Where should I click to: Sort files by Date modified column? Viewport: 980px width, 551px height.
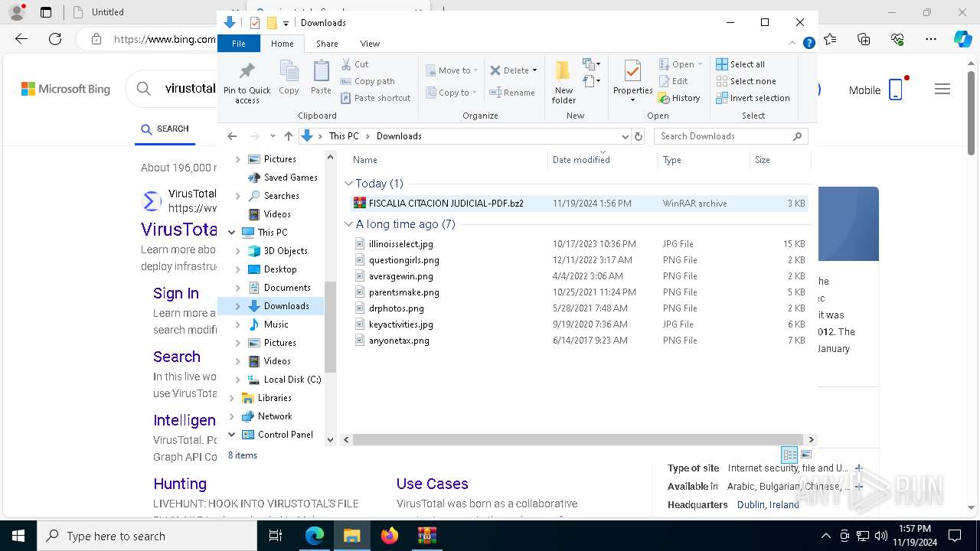click(603, 160)
